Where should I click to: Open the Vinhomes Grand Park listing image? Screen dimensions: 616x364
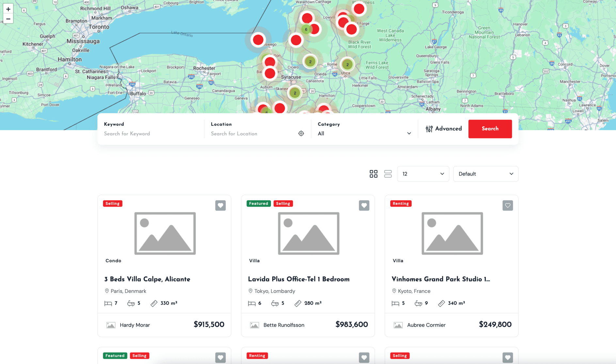click(452, 233)
